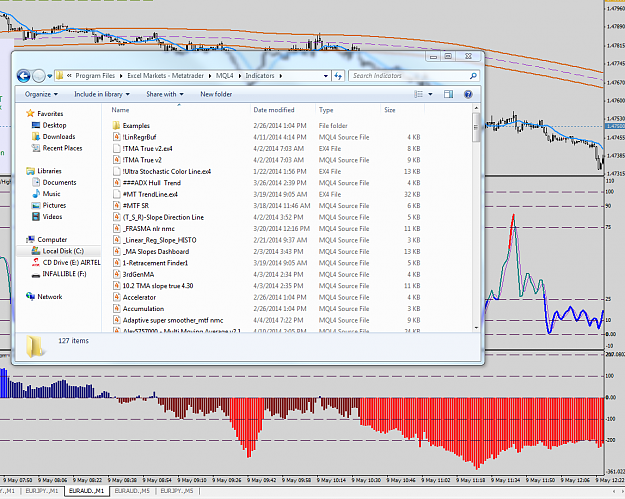Select Network in the navigation pane
The width and height of the screenshot is (625, 499).
[50, 297]
